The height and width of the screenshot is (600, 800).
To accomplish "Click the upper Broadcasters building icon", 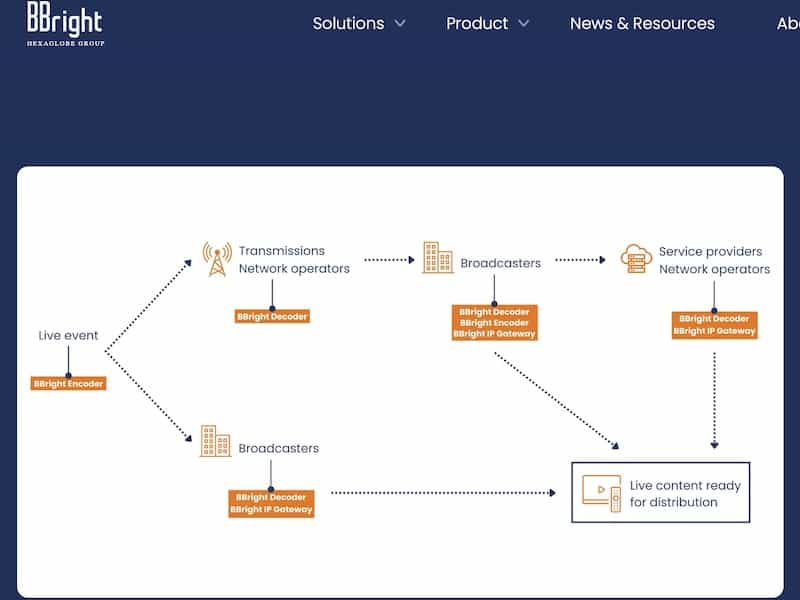I will tap(437, 258).
